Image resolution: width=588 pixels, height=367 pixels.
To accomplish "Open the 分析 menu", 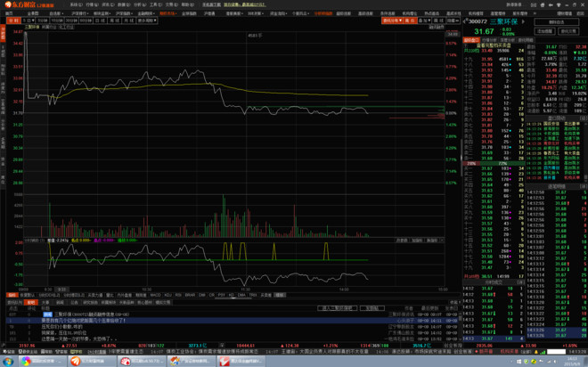I will point(140,4).
